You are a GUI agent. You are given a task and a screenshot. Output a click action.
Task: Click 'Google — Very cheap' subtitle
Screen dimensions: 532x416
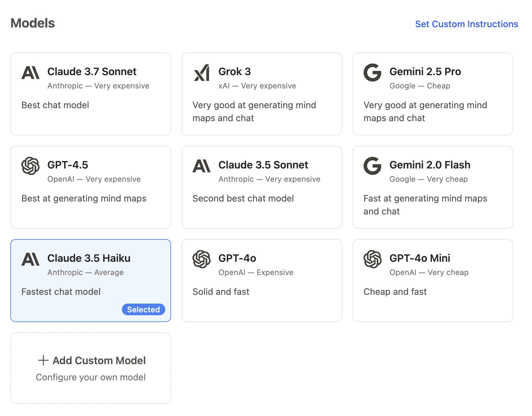pyautogui.click(x=429, y=179)
